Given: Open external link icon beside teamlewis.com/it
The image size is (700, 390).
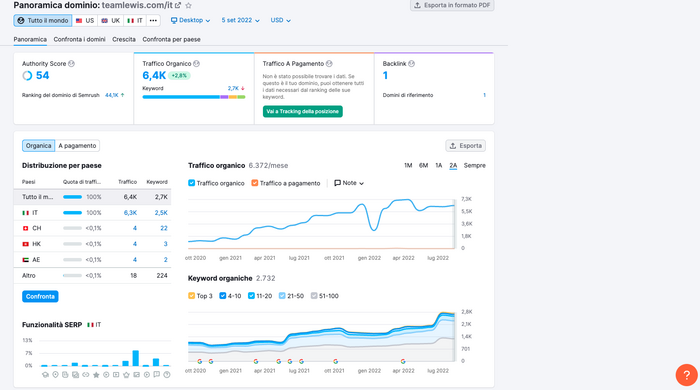Looking at the screenshot, I should click(x=178, y=5).
